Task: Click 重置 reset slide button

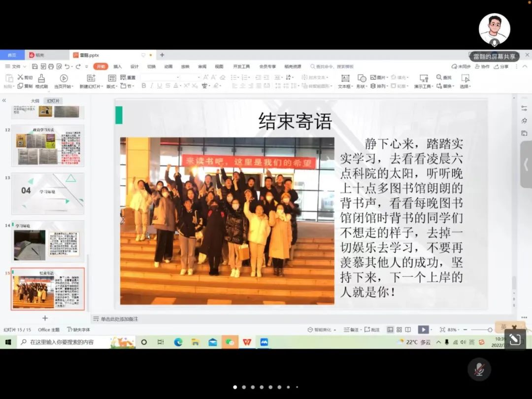Action: pyautogui.click(x=128, y=77)
